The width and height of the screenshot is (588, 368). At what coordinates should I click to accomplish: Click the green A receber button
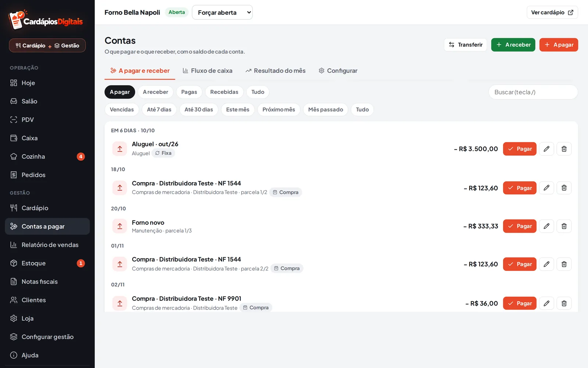click(513, 45)
